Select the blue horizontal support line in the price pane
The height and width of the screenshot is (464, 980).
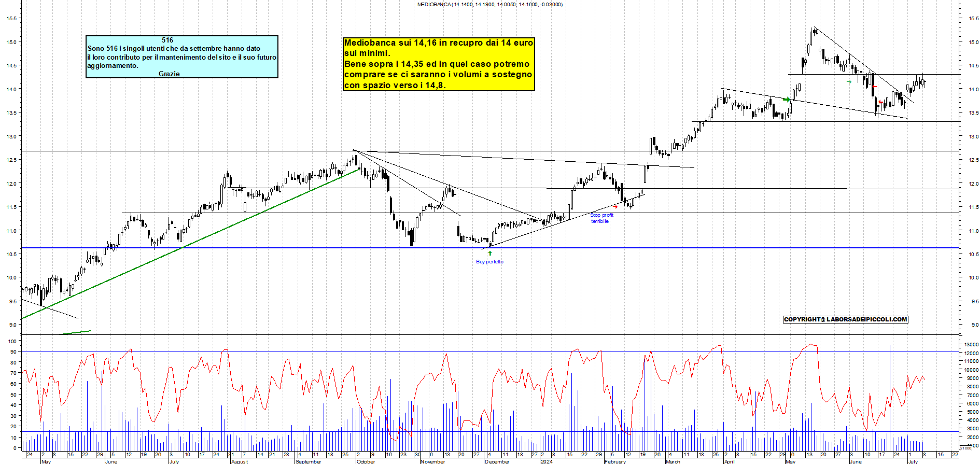[490, 248]
